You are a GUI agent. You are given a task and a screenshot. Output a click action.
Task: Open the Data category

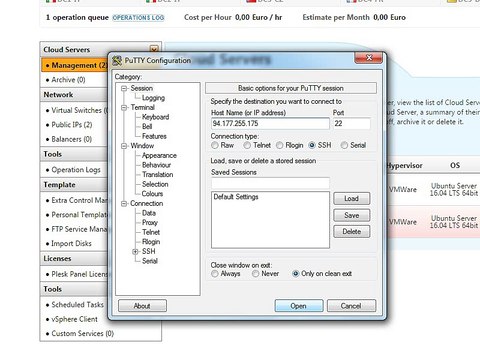pyautogui.click(x=149, y=213)
